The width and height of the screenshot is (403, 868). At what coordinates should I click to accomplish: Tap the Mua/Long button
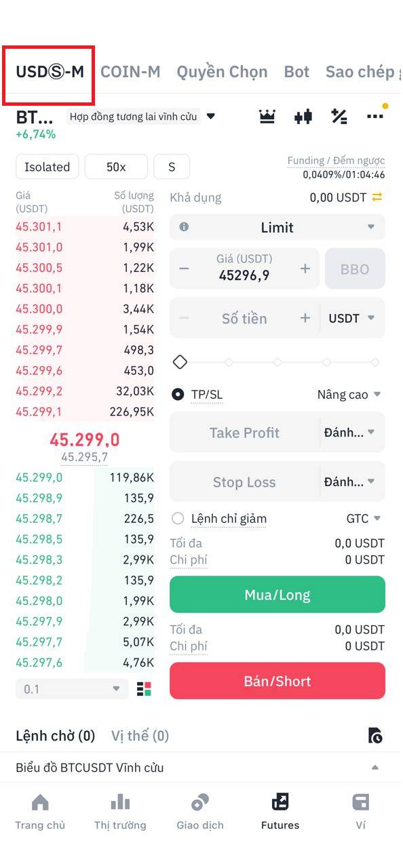277,595
